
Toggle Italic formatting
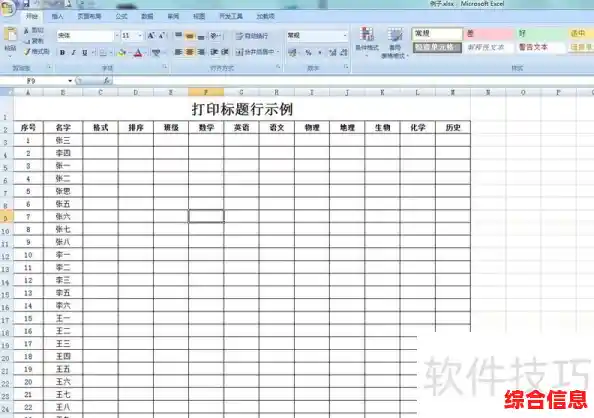click(x=73, y=53)
